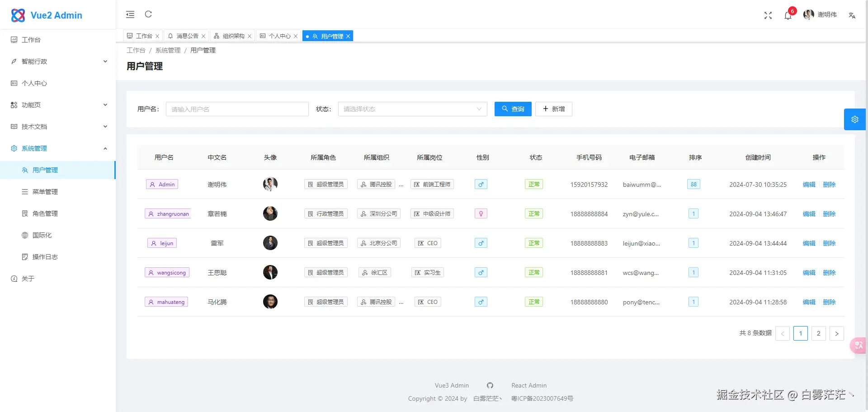This screenshot has height=412, width=868.
Task: Click the 谢明伟 user avatar in header
Action: click(x=808, y=15)
